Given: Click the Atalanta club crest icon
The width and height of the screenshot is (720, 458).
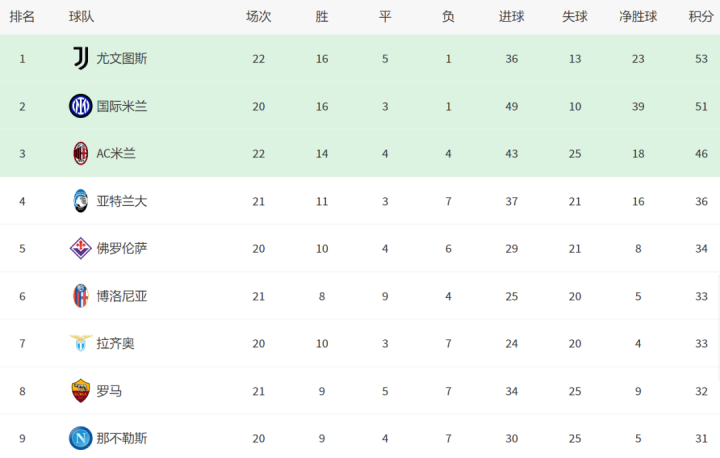Looking at the screenshot, I should 81,201.
